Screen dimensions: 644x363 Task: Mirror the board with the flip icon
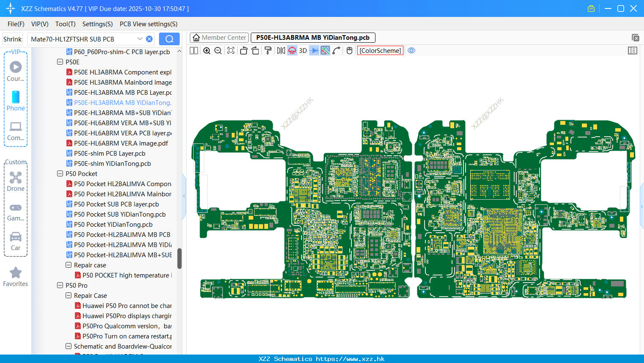(x=281, y=50)
